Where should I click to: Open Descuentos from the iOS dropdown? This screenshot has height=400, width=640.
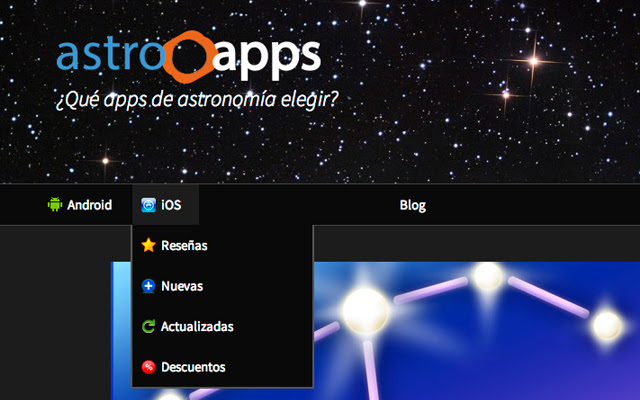222,367
